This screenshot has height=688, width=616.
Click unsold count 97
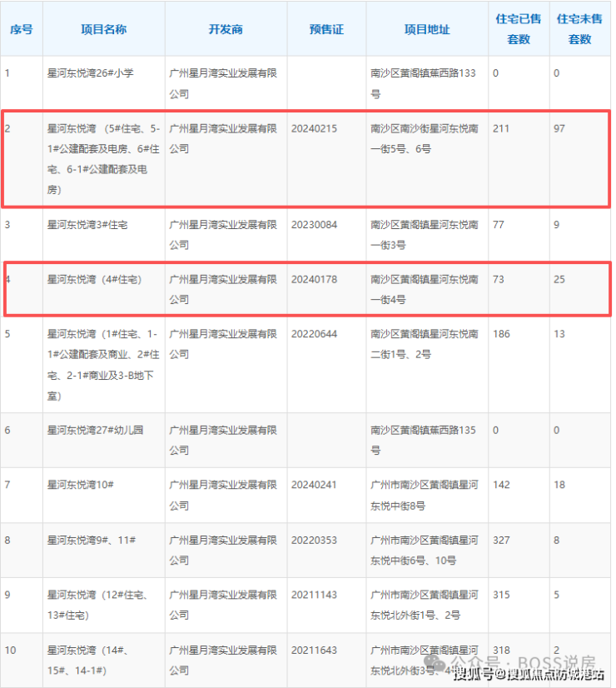coord(559,128)
